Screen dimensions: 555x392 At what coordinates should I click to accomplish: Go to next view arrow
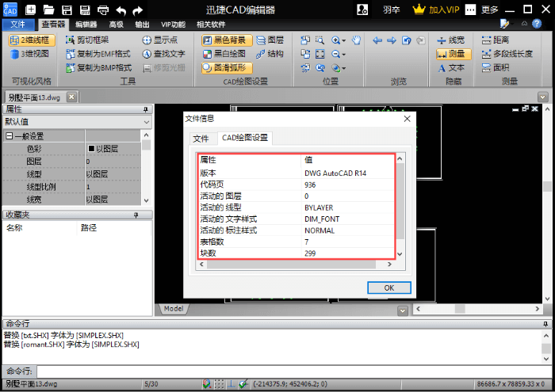392,40
